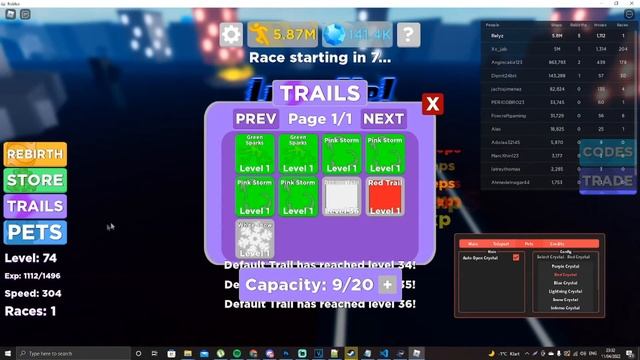This screenshot has height=360, width=640.
Task: Open Task View on the taskbar
Action: click(x=154, y=353)
